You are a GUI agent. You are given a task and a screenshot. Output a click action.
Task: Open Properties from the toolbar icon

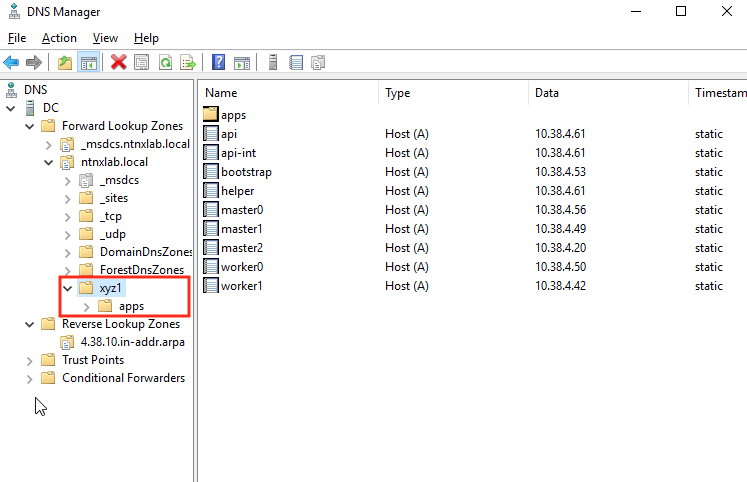click(142, 63)
